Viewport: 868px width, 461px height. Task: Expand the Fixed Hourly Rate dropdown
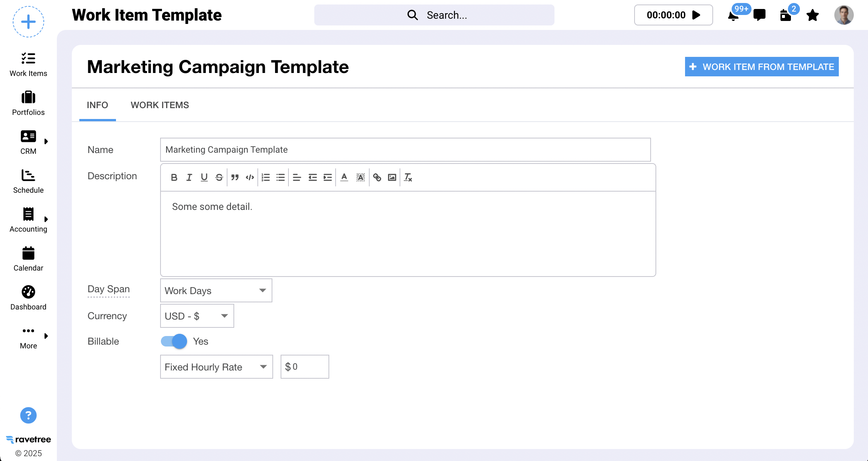(x=216, y=367)
